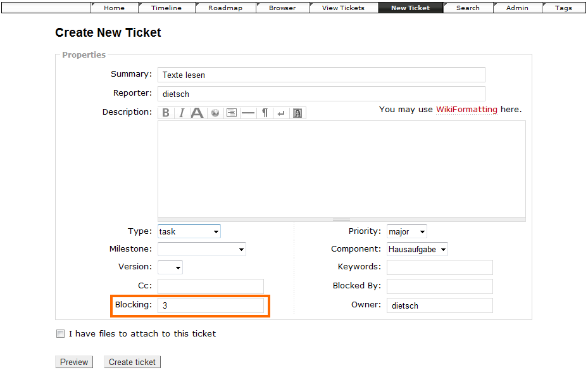Insert horizontal rule in description
This screenshot has width=588, height=372.
coord(248,113)
